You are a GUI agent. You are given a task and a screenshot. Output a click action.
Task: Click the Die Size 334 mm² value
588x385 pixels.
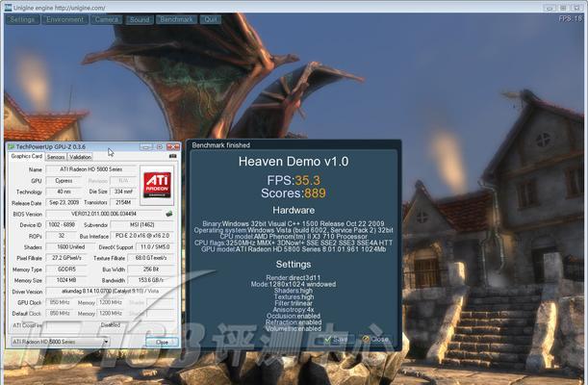click(123, 192)
